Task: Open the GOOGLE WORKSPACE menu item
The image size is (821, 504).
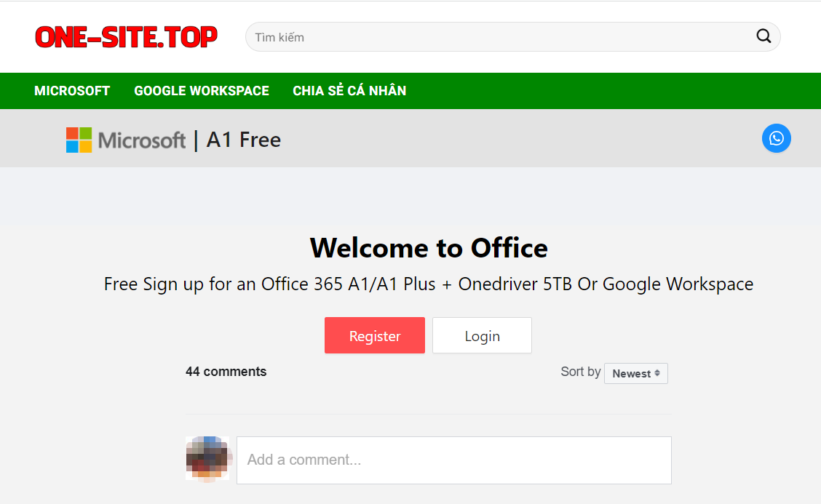Action: pos(202,90)
